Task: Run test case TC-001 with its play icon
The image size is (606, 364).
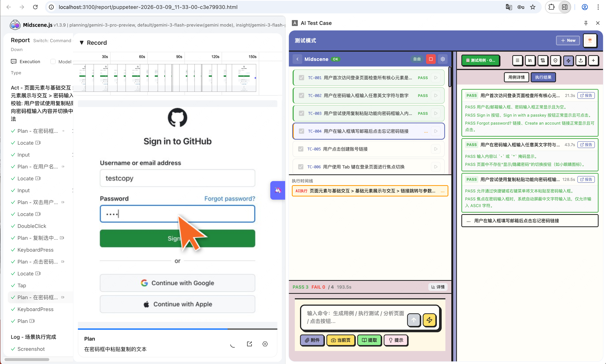Action: (x=436, y=78)
